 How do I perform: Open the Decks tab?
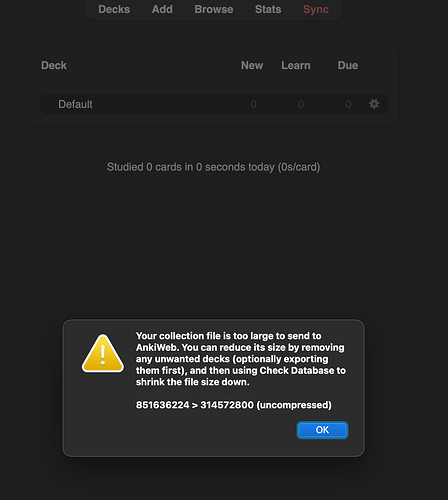click(x=114, y=9)
